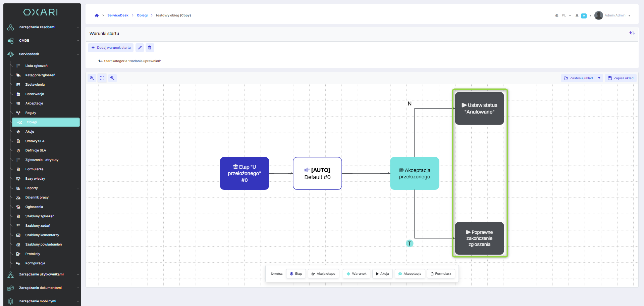Screen dimensions: 644x306
Task: Click the trash delete start condition icon
Action: tap(150, 48)
